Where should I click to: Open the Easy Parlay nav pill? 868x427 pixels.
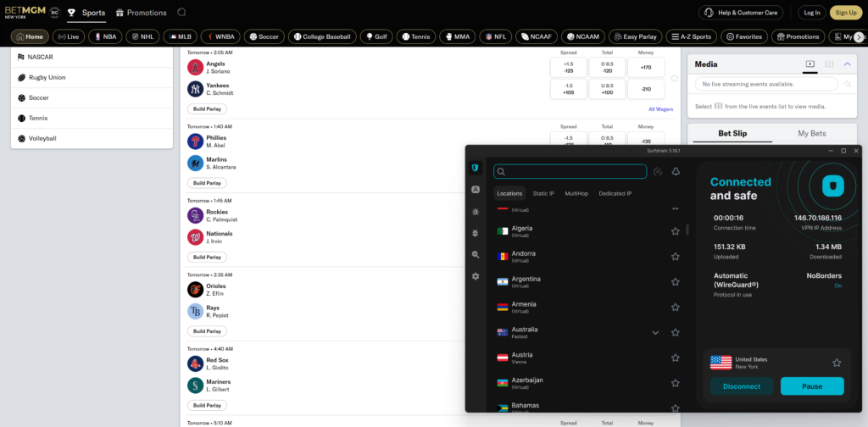click(x=636, y=37)
